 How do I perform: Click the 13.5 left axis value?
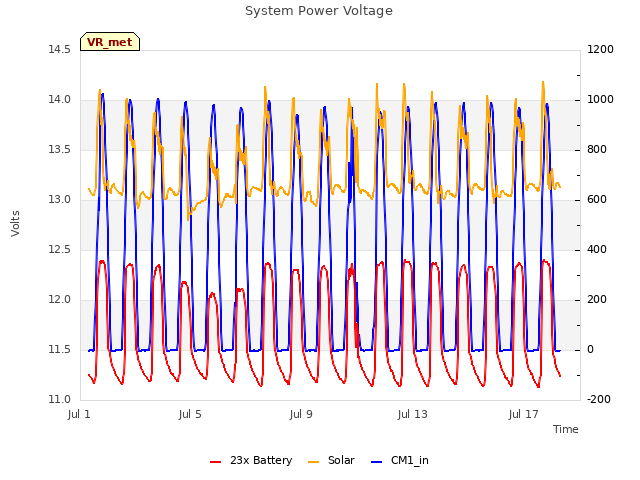coord(59,149)
